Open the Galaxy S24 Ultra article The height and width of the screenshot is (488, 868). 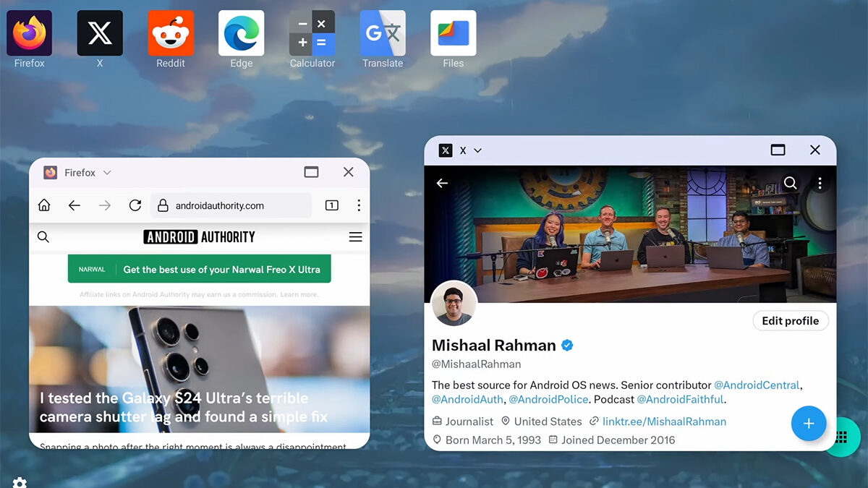click(199, 369)
